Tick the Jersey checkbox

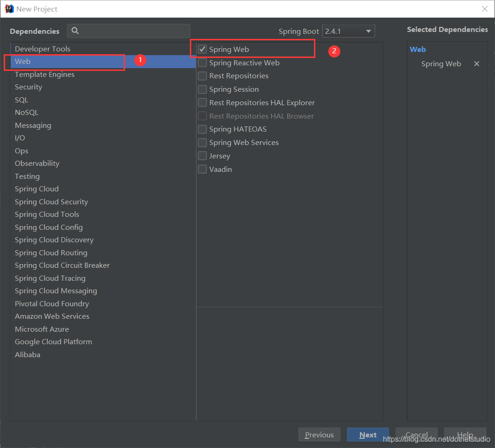point(202,156)
